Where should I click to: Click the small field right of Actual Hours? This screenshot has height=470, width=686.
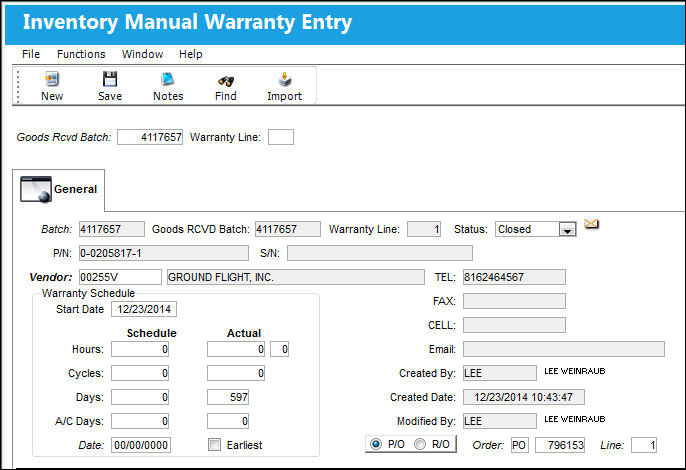[x=280, y=349]
